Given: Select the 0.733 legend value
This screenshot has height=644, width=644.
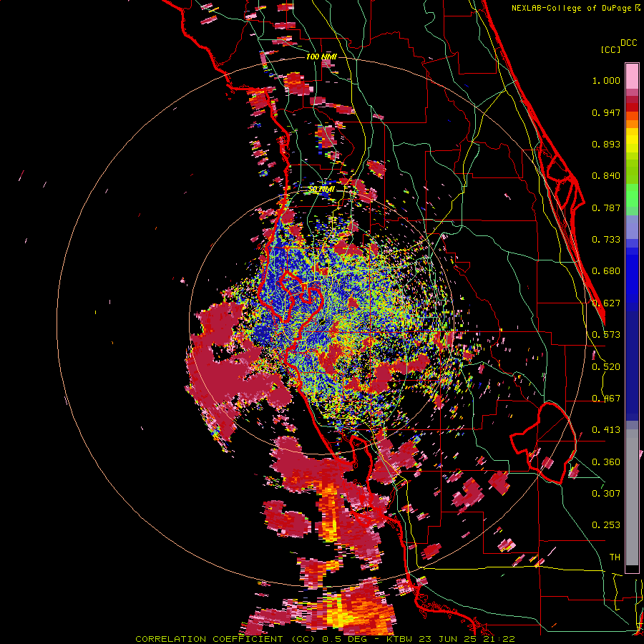Looking at the screenshot, I should pyautogui.click(x=606, y=240).
